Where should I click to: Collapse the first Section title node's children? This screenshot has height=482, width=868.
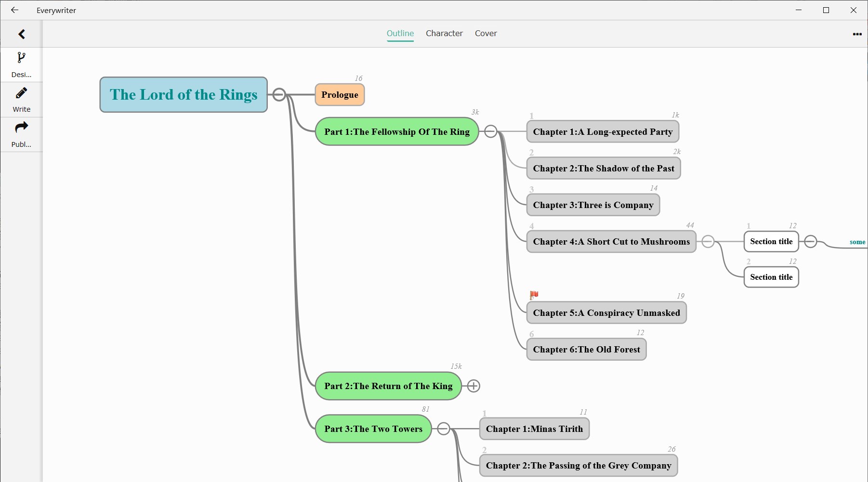(x=811, y=241)
